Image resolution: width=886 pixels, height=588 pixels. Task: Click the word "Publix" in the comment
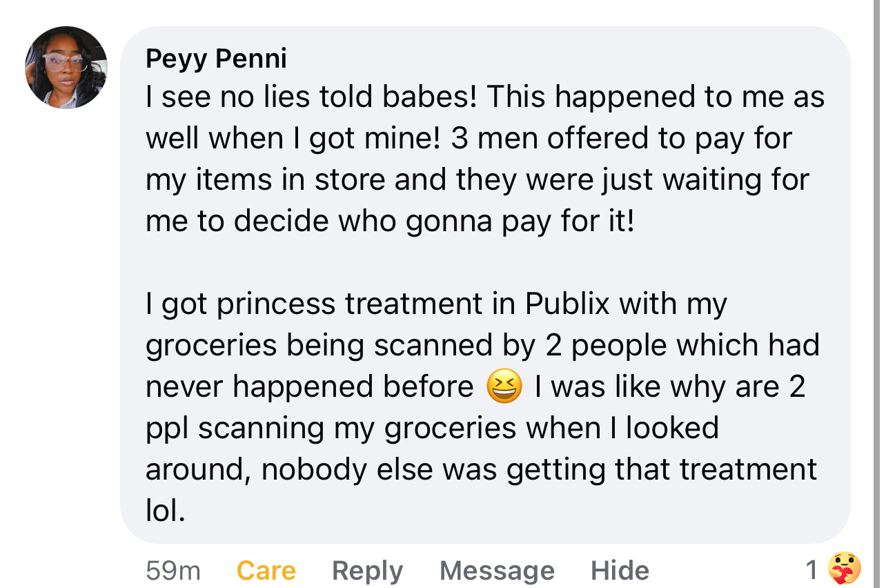click(567, 304)
